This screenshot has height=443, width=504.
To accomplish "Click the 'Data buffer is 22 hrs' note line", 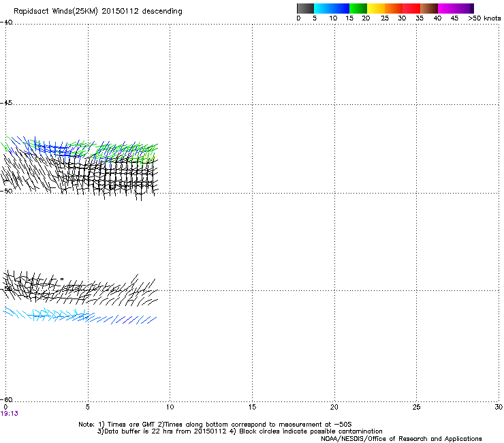I will click(240, 431).
